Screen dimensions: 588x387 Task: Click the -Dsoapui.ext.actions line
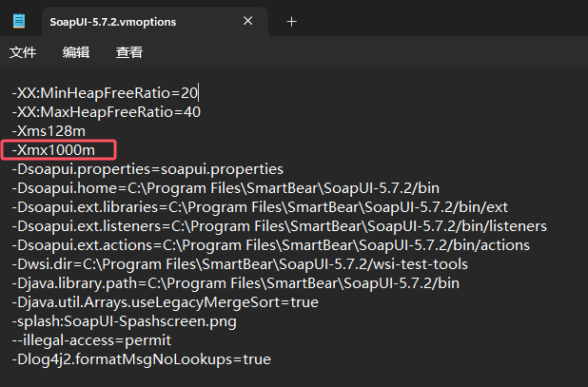tap(271, 245)
